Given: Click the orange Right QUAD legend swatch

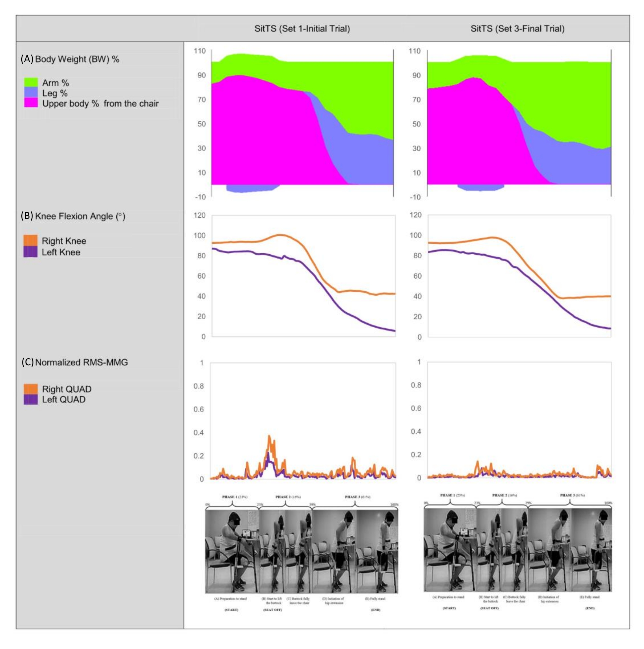Looking at the screenshot, I should 31,389.
